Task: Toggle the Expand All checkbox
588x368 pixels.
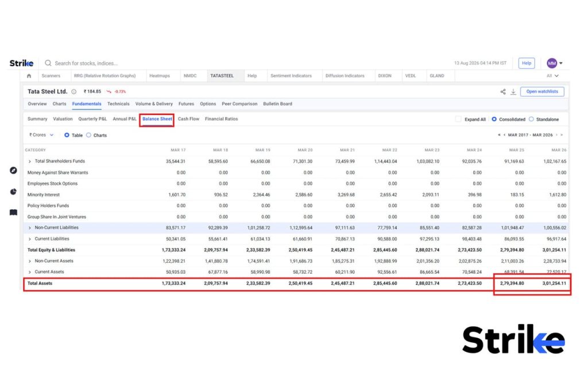Action: coord(458,119)
